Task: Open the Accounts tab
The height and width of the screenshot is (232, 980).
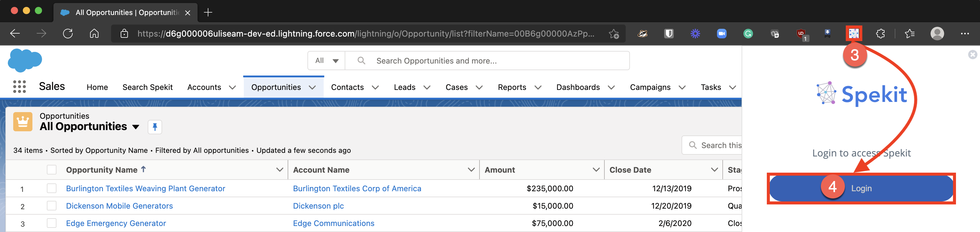Action: (x=204, y=87)
